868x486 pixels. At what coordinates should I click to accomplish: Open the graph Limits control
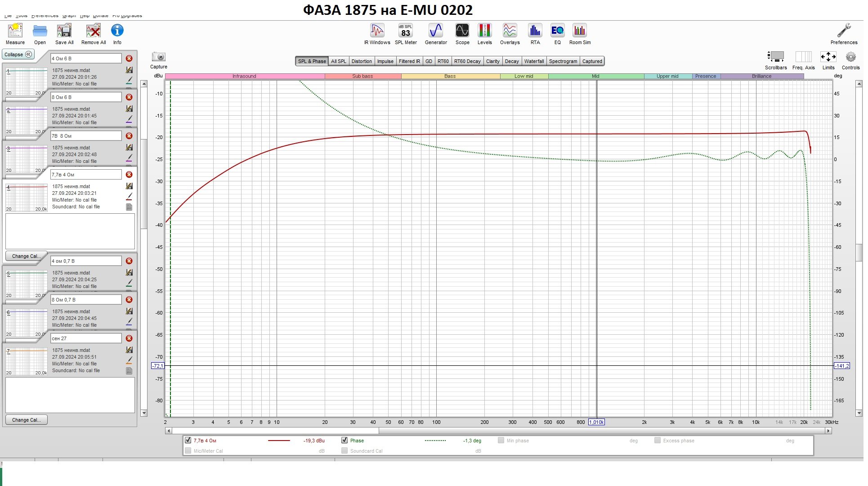828,57
